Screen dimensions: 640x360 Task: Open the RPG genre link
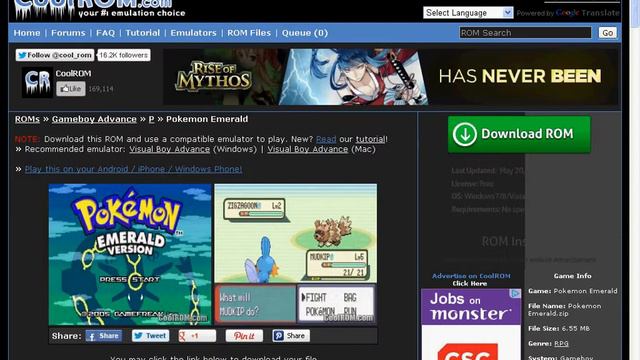pyautogui.click(x=561, y=344)
